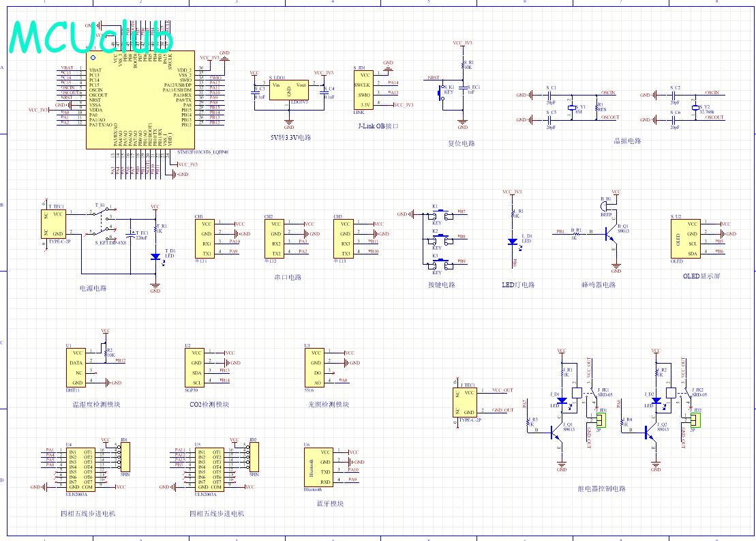Select the blue LED in power circuit
The width and height of the screenshot is (756, 541).
click(x=155, y=257)
